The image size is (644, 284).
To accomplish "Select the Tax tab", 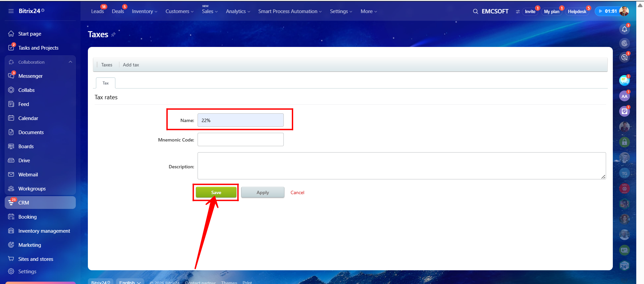I will 106,83.
